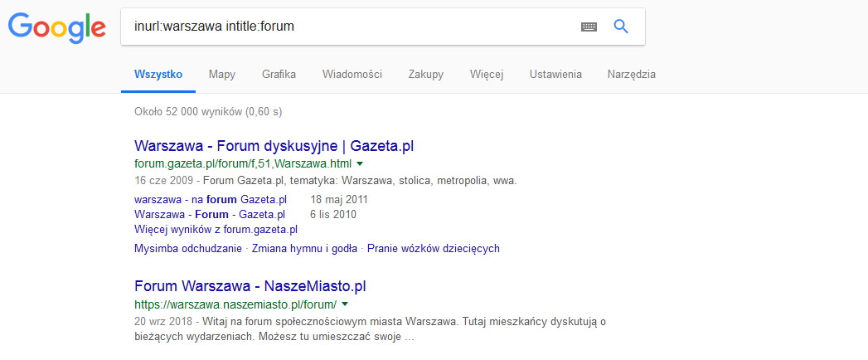This screenshot has height=360, width=868.
Task: Open 'warszawa - na forum Gazeta.pl' sublink
Action: coord(211,199)
